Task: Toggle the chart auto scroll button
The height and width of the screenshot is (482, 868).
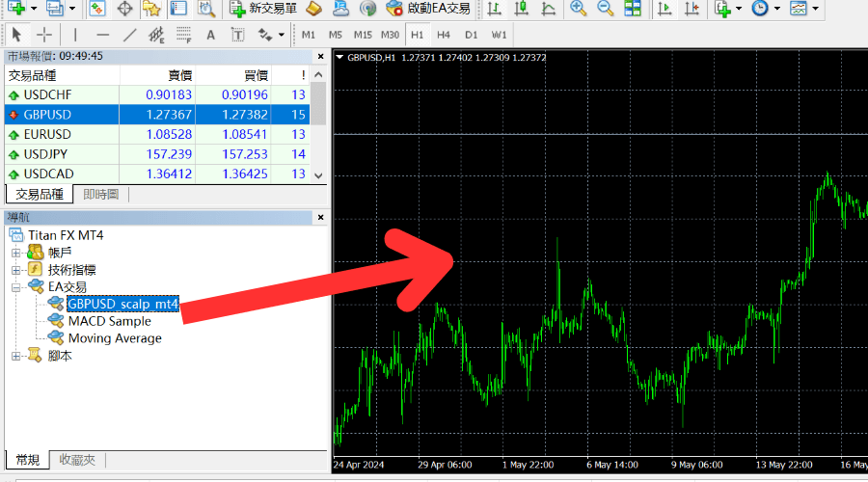Action: click(x=665, y=9)
